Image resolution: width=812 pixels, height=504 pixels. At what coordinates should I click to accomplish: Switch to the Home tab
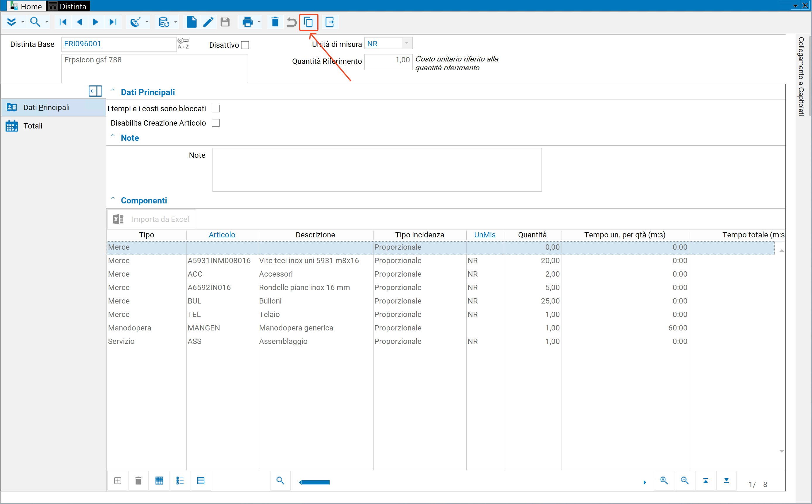[26, 6]
